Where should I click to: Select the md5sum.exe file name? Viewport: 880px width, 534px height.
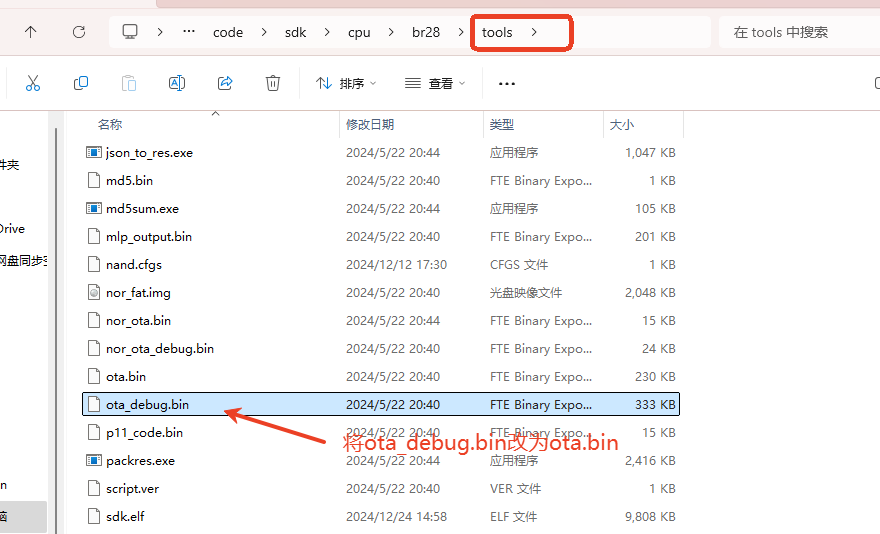click(143, 209)
